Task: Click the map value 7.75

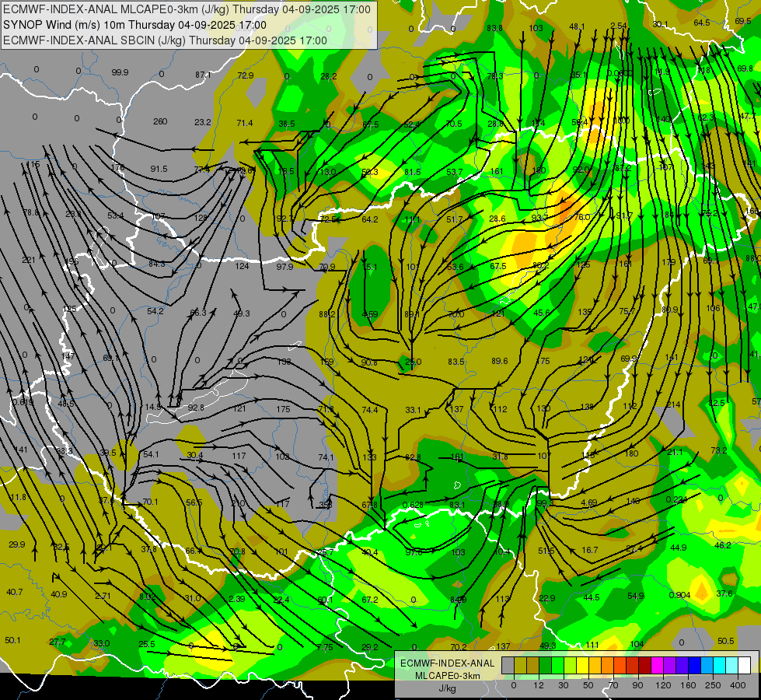Action: (325, 647)
